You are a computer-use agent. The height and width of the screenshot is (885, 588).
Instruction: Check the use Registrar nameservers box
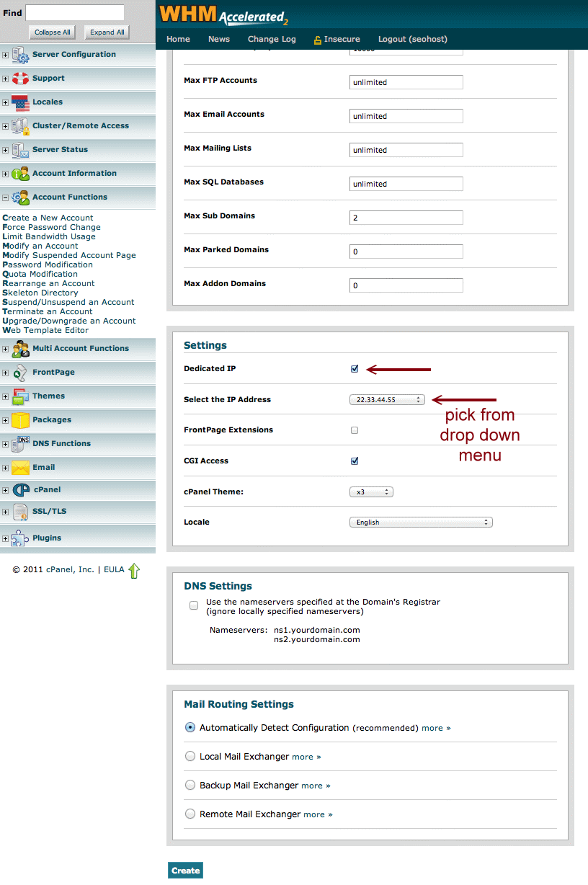tap(194, 606)
